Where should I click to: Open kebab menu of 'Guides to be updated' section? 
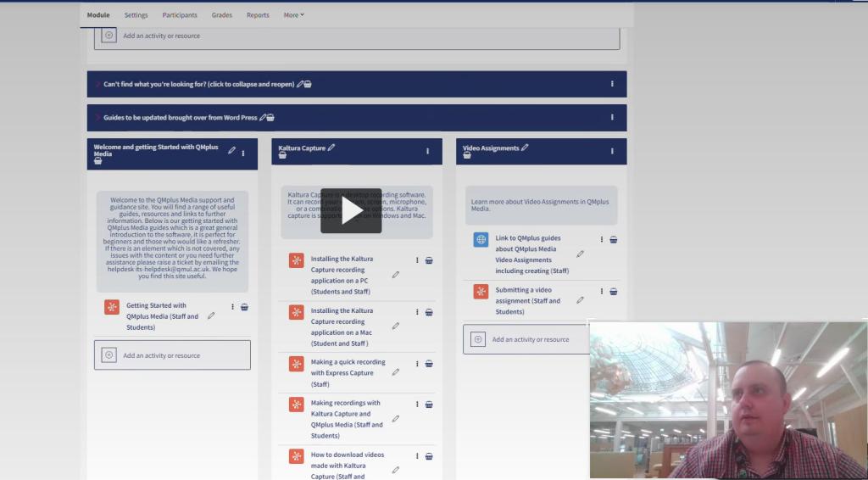[612, 117]
